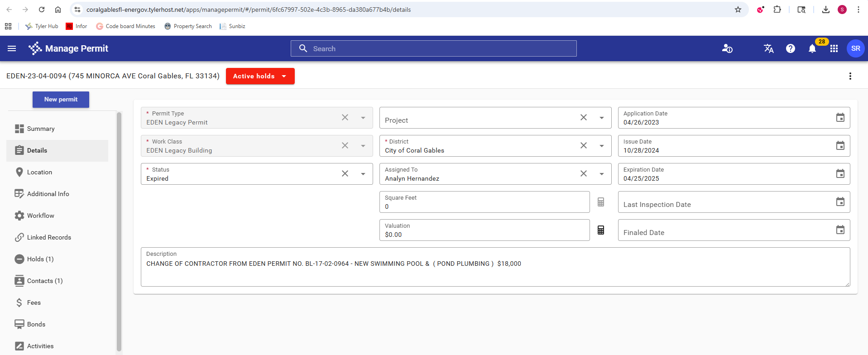The width and height of the screenshot is (868, 355).
Task: Open the Active holds dropdown
Action: point(260,76)
